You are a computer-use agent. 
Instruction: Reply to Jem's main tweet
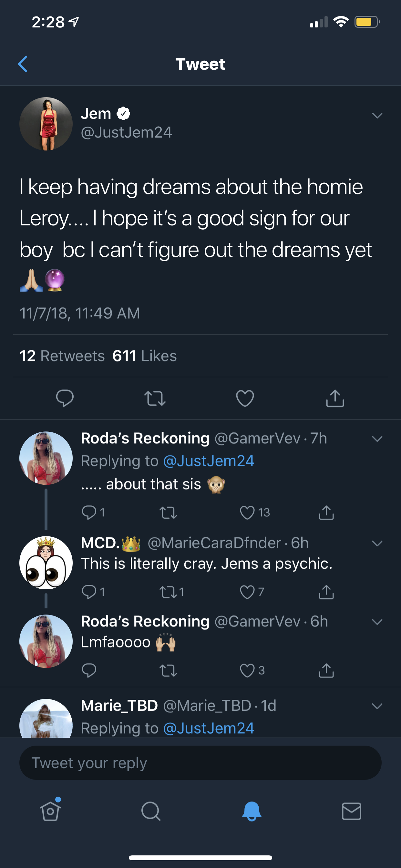(x=65, y=398)
